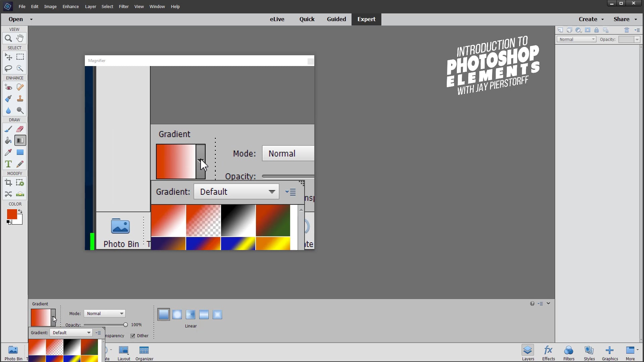
Task: Create a new layer in Layers panel
Action: [x=560, y=30]
